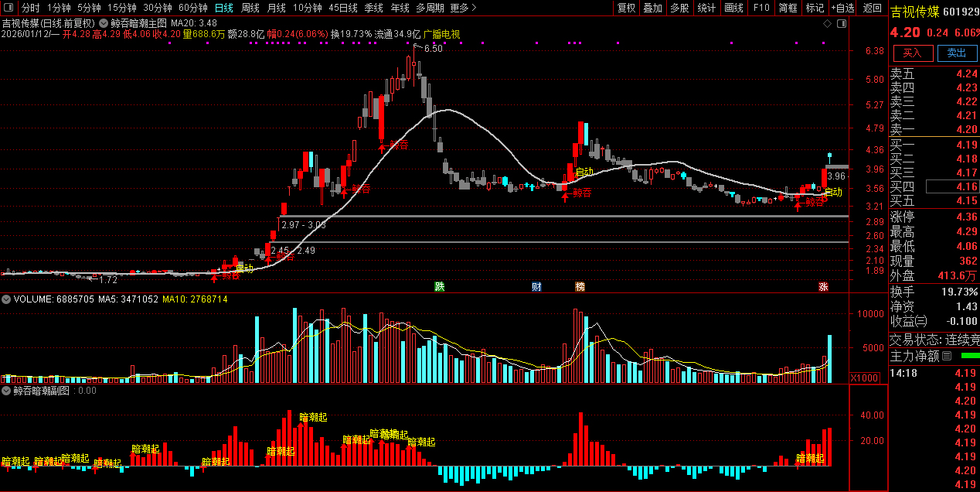
Task: Select the 卖一 4.20 quote row
Action: pos(934,129)
